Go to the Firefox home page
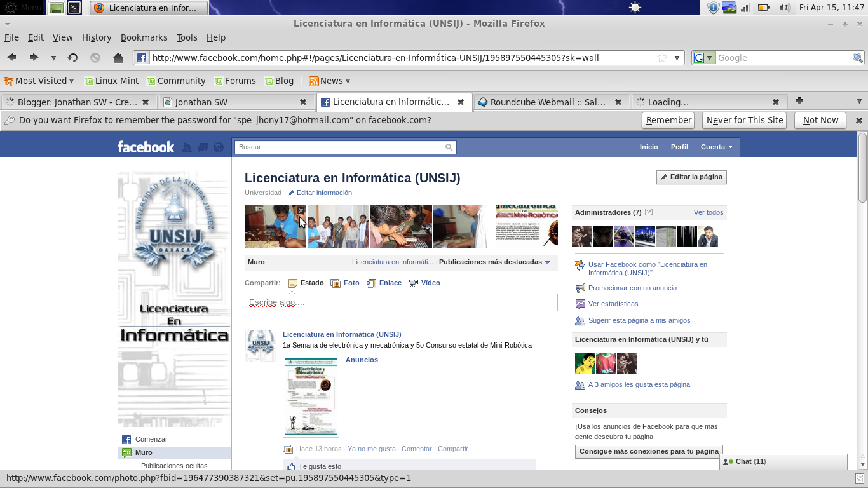The width and height of the screenshot is (868, 488). coord(118,58)
